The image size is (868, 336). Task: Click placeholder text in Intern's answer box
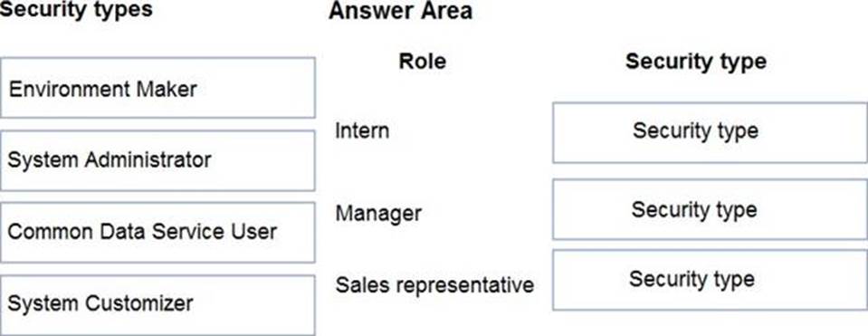(x=695, y=131)
